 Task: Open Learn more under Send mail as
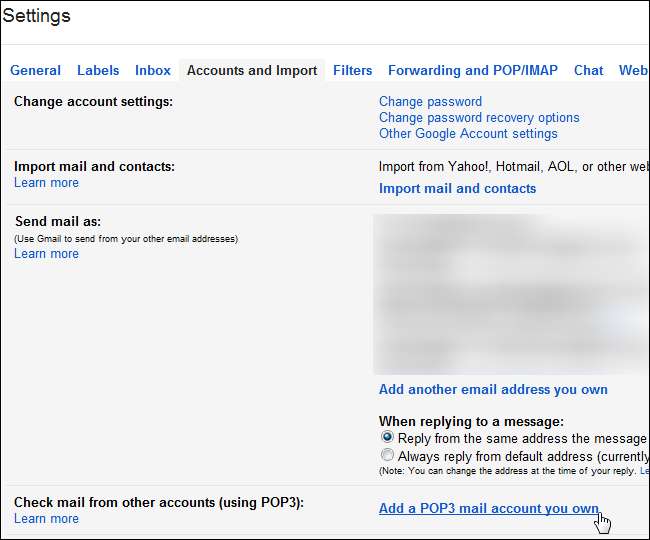46,254
